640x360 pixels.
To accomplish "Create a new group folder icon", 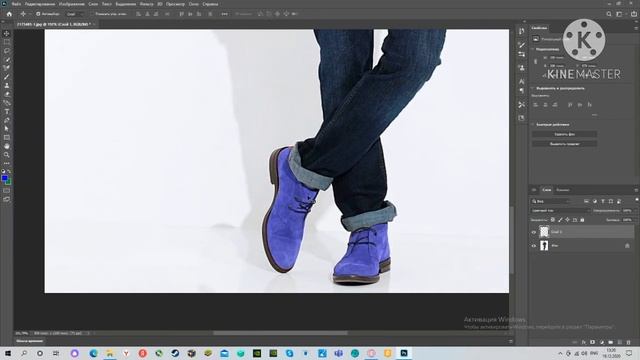I will click(611, 342).
